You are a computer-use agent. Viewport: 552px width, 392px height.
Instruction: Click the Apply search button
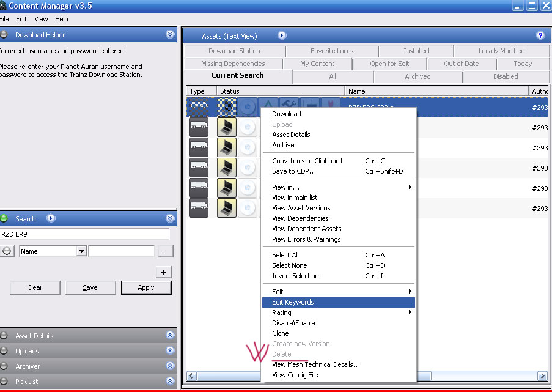[x=146, y=287]
